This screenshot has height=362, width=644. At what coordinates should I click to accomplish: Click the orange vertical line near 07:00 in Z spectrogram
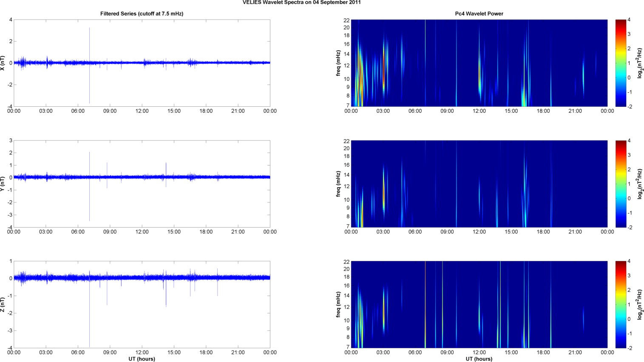point(425,305)
